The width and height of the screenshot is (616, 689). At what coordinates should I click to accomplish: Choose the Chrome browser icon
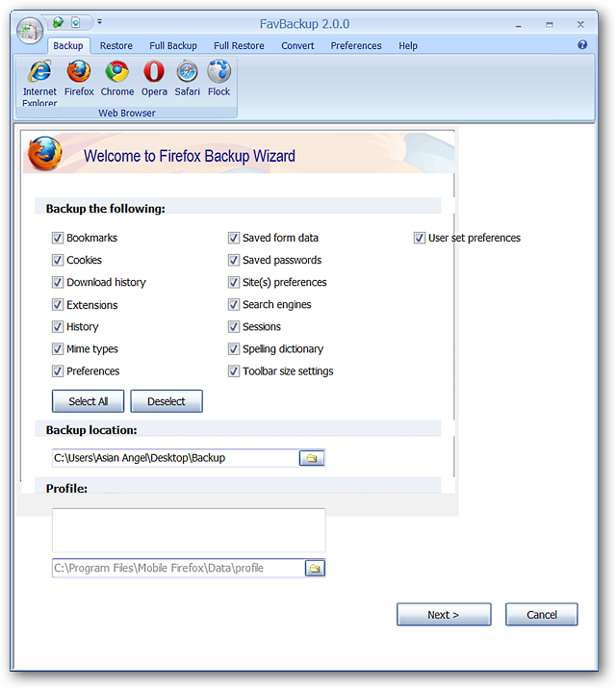(116, 71)
